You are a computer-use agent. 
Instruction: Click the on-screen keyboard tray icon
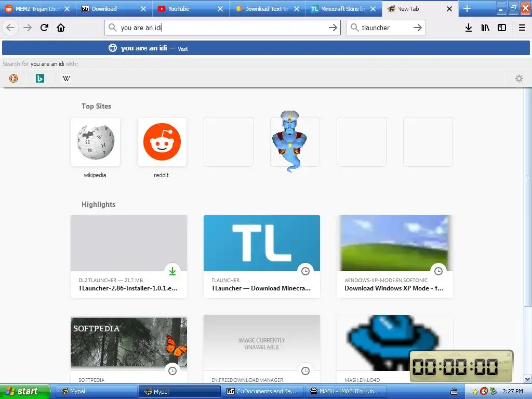454,392
